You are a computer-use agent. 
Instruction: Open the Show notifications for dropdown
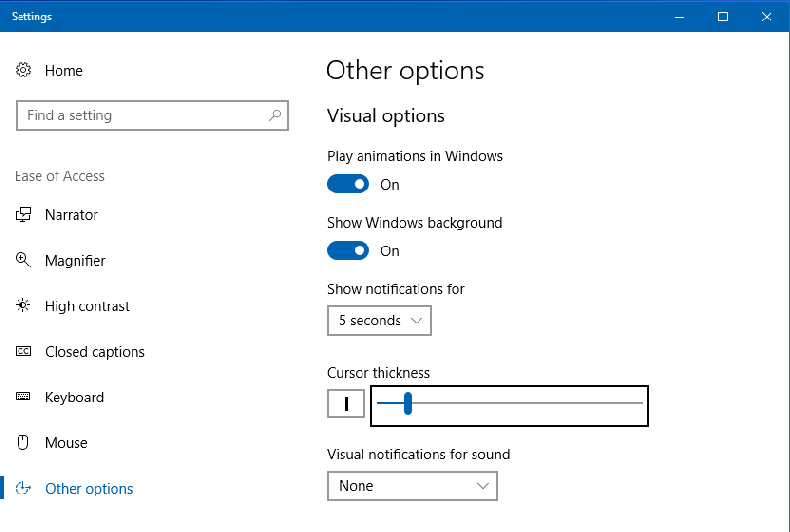coord(379,321)
